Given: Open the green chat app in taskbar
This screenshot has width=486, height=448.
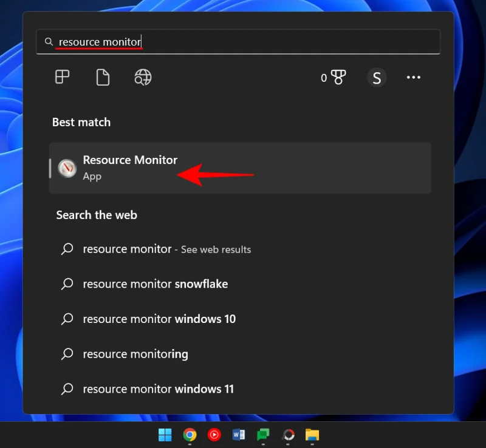Looking at the screenshot, I should pos(263,435).
